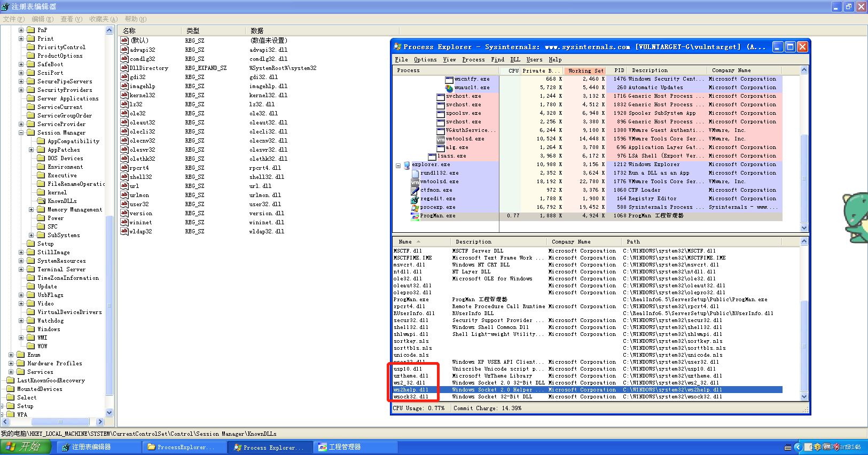Select the regedit.exe process icon
868x455 pixels.
pos(415,199)
